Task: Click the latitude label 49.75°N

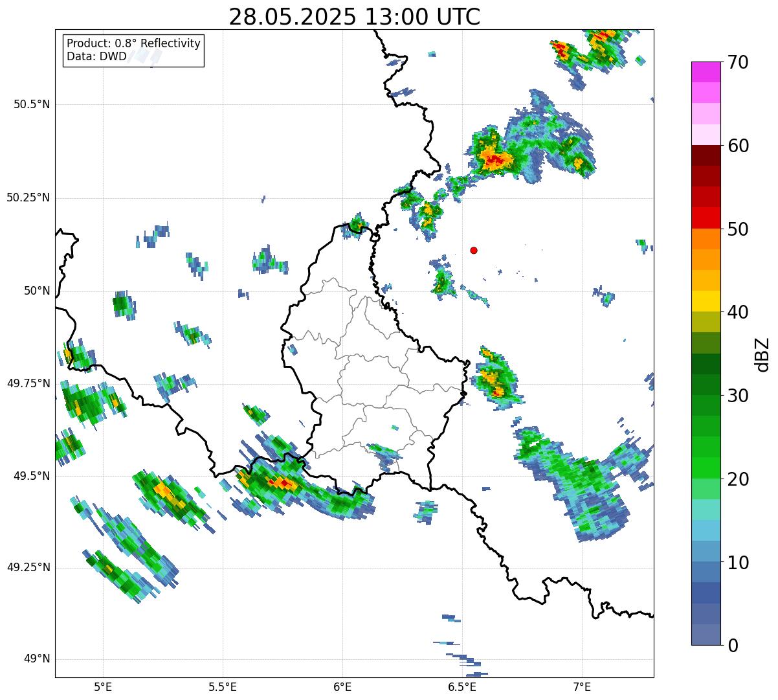Action: (28, 383)
